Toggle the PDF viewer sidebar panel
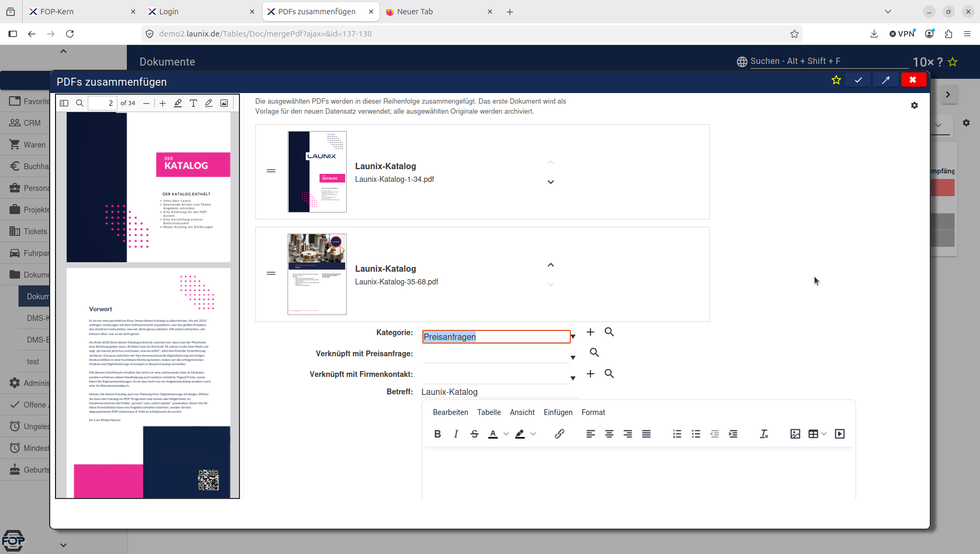980x554 pixels. pyautogui.click(x=64, y=103)
